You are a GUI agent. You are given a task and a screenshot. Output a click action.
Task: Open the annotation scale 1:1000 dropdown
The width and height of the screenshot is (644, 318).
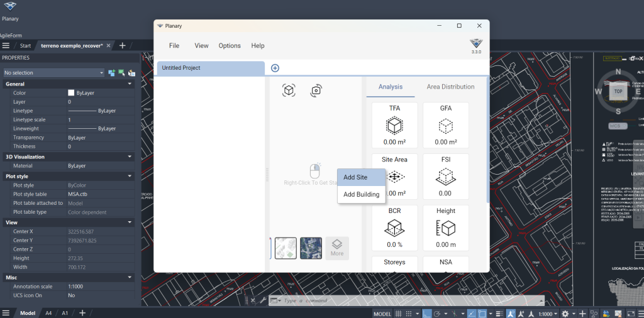pyautogui.click(x=548, y=314)
